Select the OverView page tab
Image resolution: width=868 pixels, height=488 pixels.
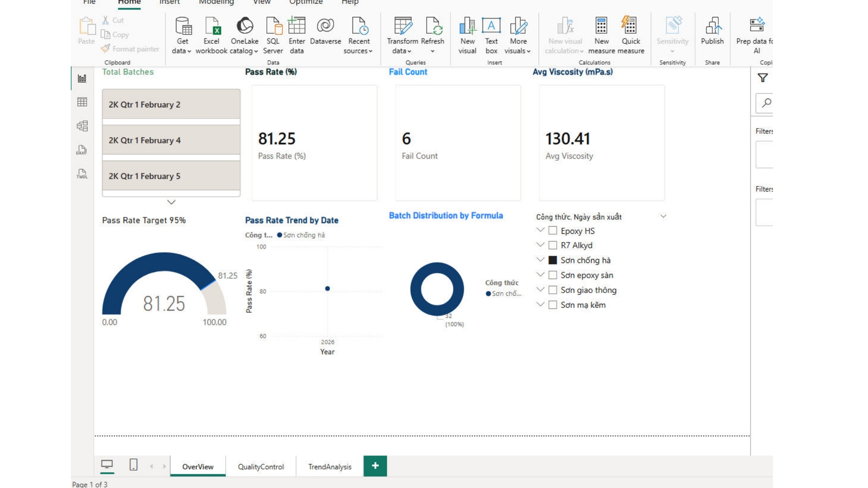point(198,466)
